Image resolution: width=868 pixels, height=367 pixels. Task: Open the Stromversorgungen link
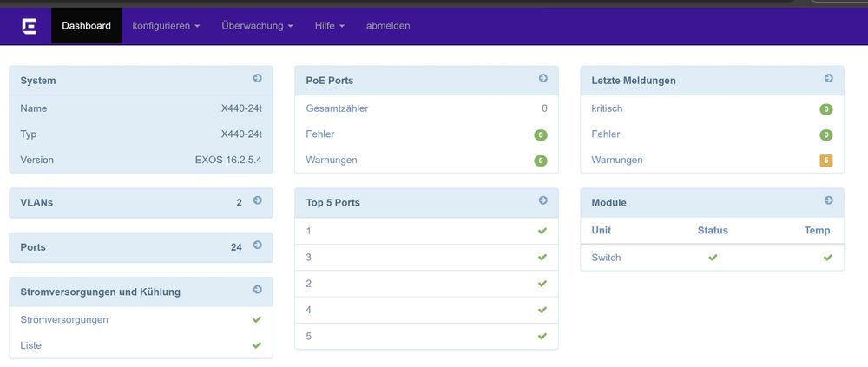[x=64, y=320]
